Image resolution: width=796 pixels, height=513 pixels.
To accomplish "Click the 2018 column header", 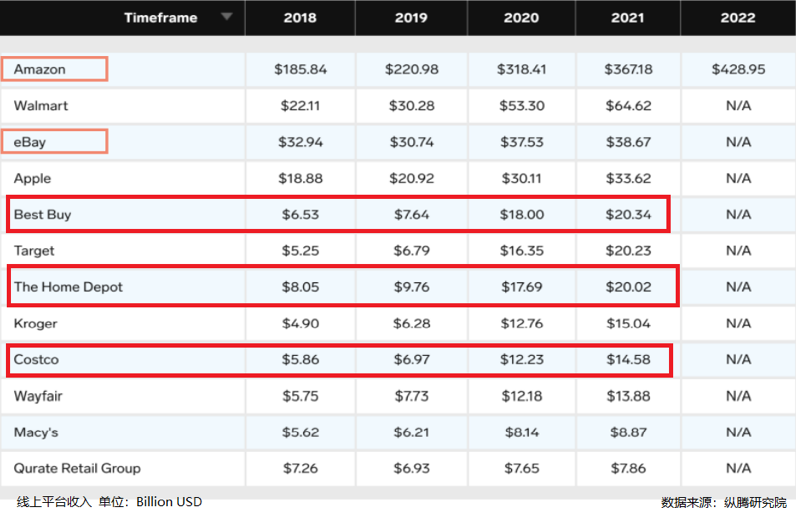I will click(x=300, y=18).
